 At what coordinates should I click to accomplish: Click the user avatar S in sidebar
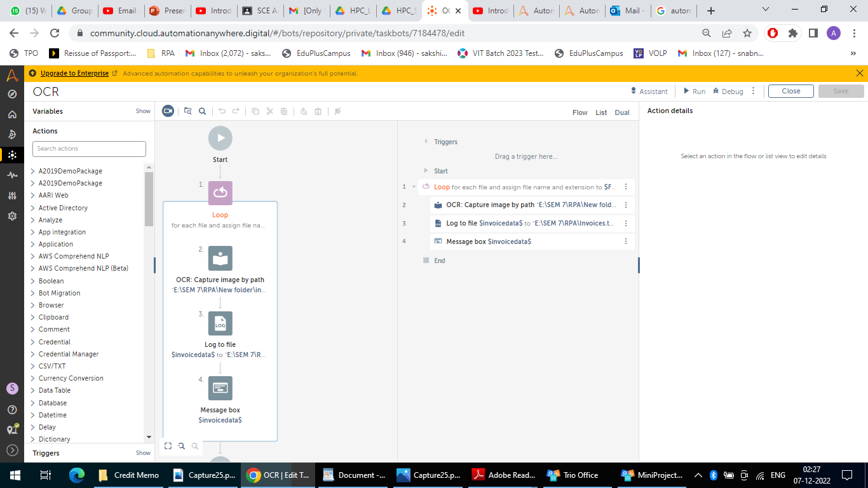point(12,388)
